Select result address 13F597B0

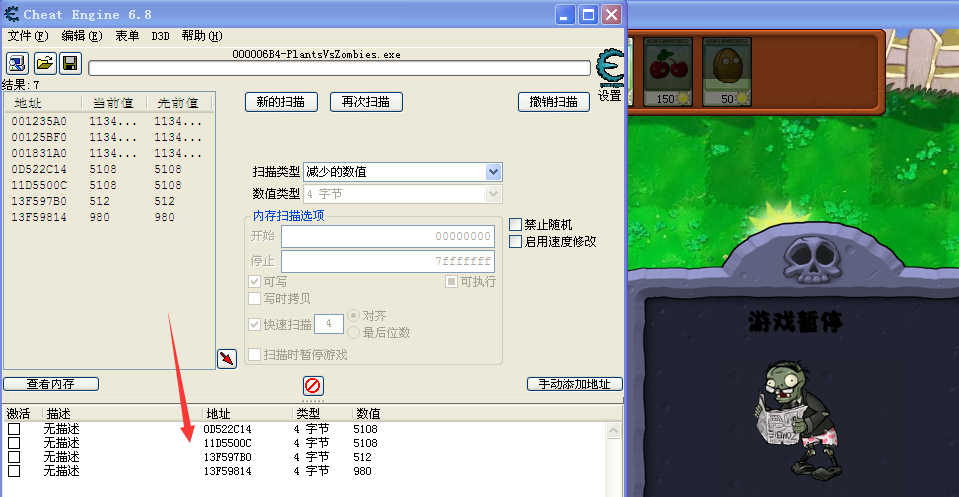click(x=39, y=201)
